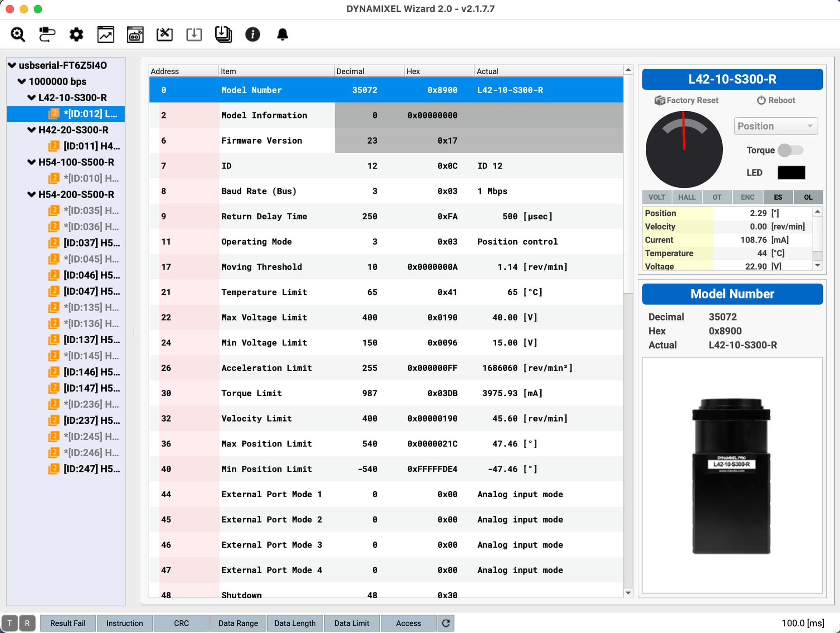
Task: Open Options gear icon
Action: click(x=76, y=34)
